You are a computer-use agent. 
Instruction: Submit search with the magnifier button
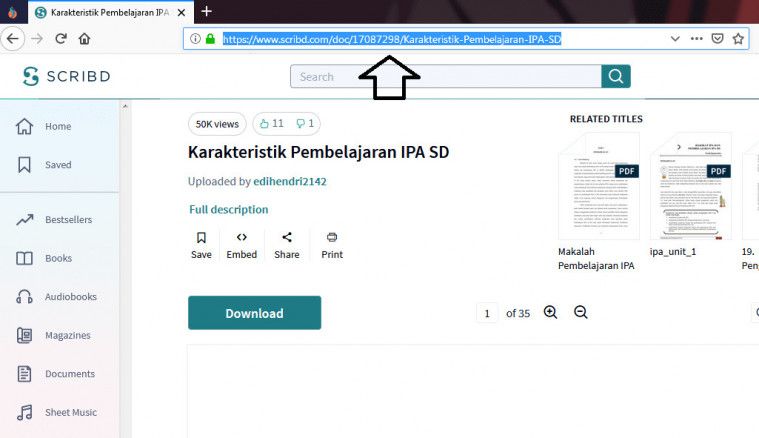pyautogui.click(x=616, y=76)
